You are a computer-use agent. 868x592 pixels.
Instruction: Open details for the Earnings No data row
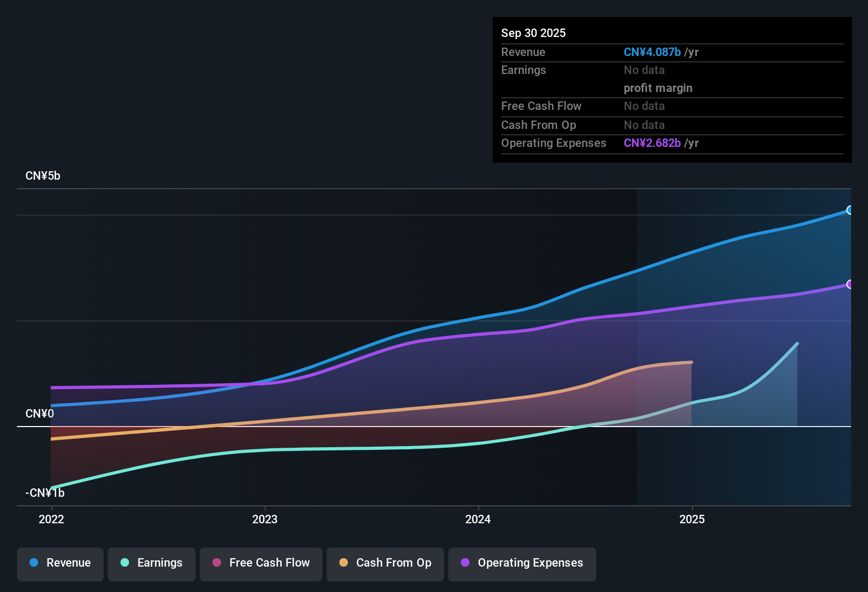coord(644,70)
